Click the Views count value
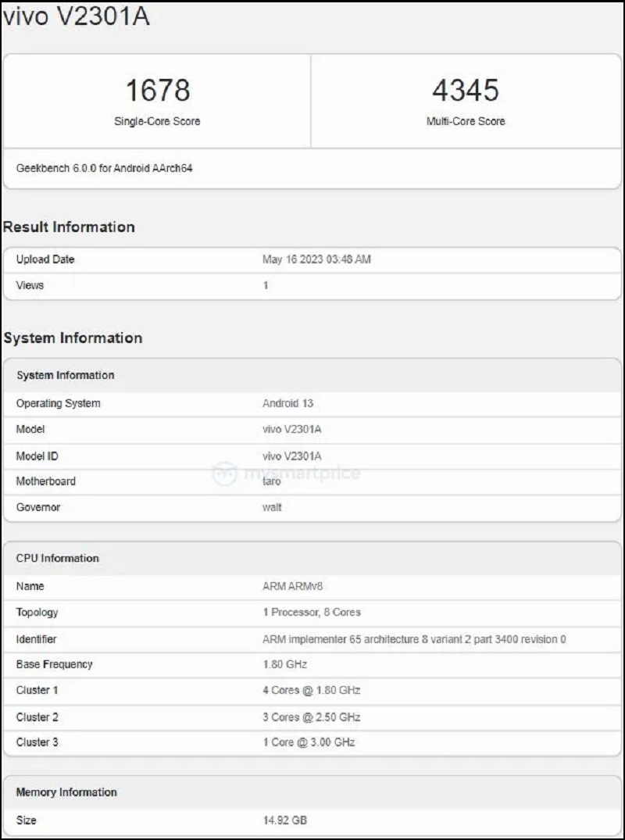The width and height of the screenshot is (625, 840). 266,285
